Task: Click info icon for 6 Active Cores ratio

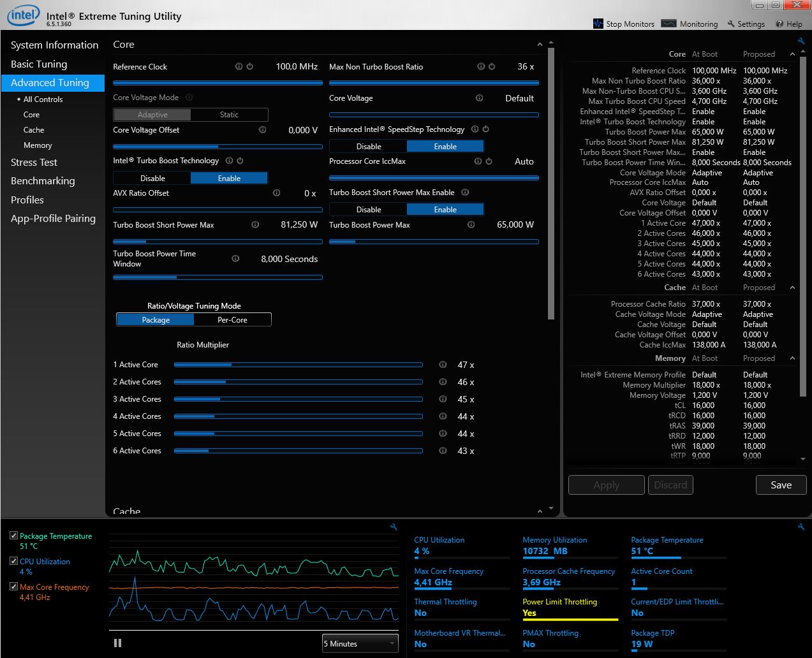Action: [443, 451]
